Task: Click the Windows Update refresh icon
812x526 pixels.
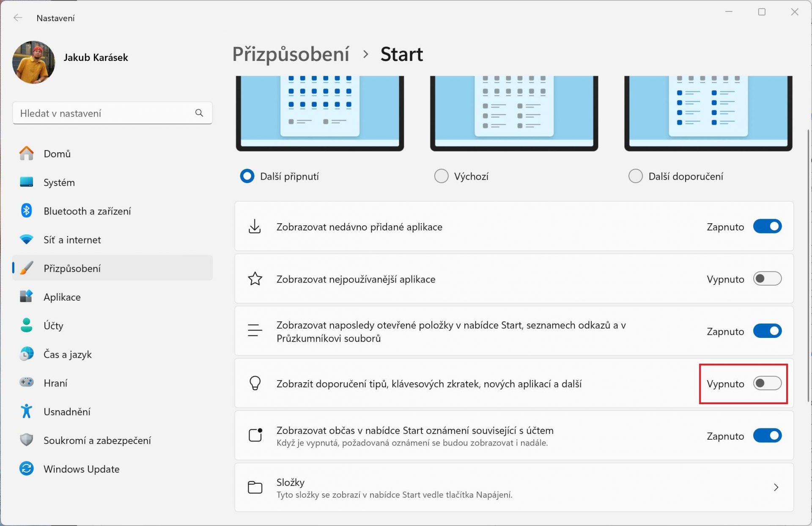Action: click(x=26, y=468)
